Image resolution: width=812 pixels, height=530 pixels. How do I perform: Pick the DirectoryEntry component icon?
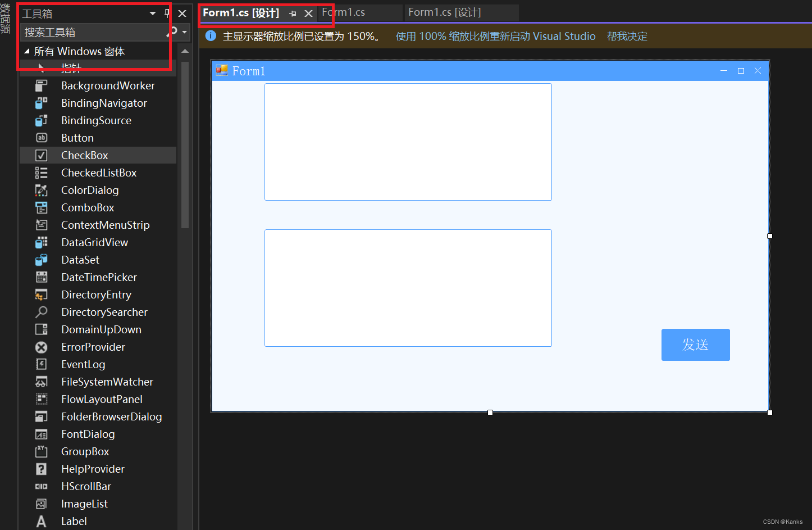coord(42,295)
